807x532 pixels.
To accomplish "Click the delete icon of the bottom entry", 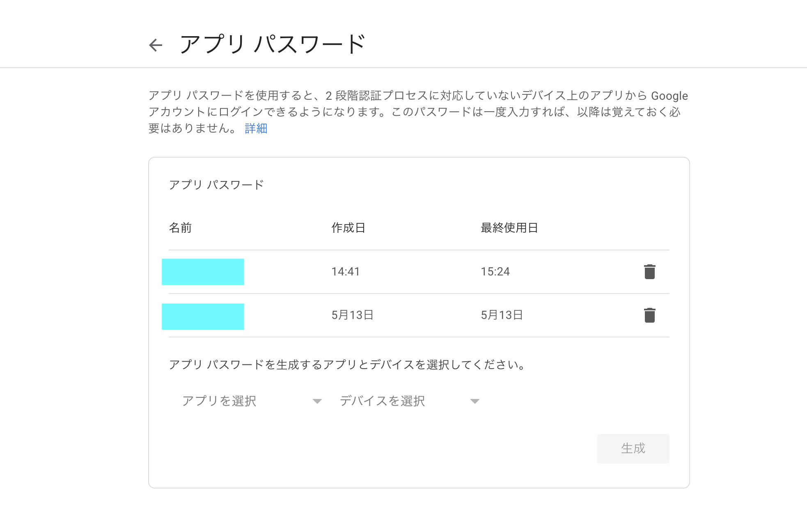I will [x=649, y=316].
